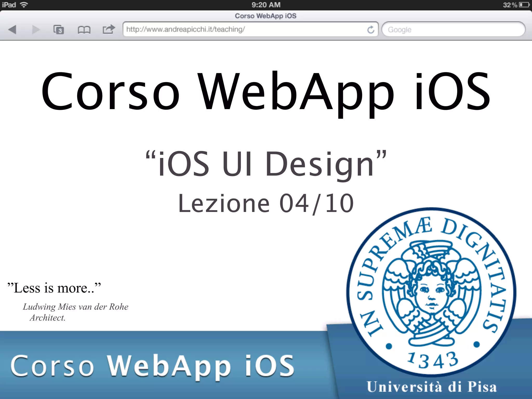This screenshot has width=532, height=399.
Task: Open the bookmarks book icon
Action: click(x=84, y=30)
